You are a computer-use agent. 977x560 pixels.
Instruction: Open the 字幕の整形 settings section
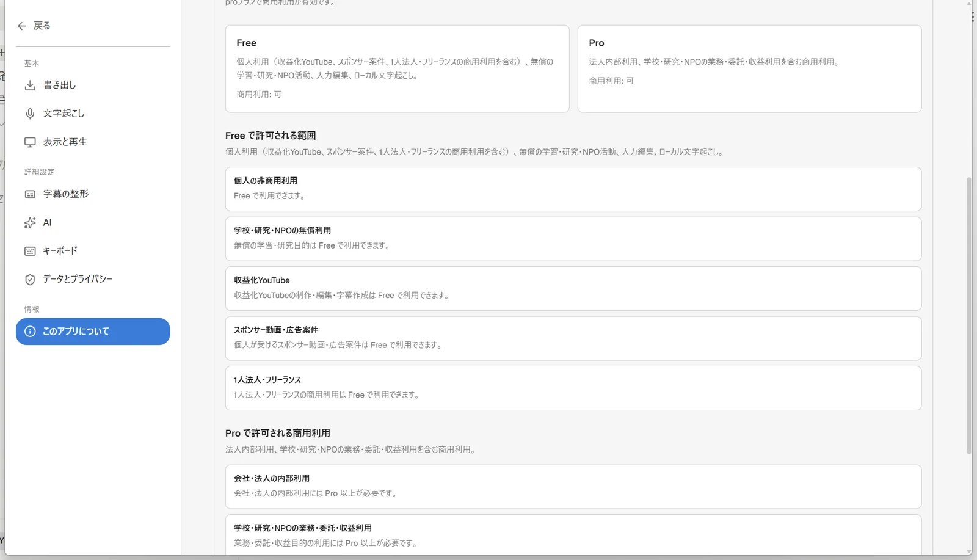(93, 194)
